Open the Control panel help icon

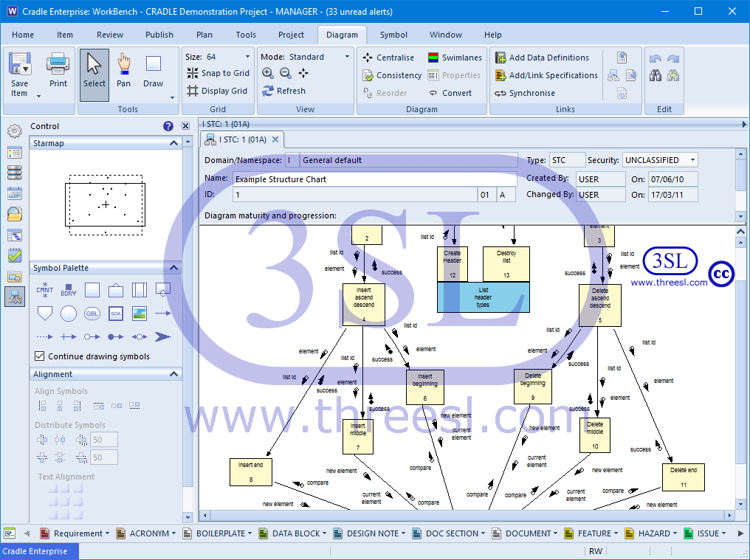point(168,126)
